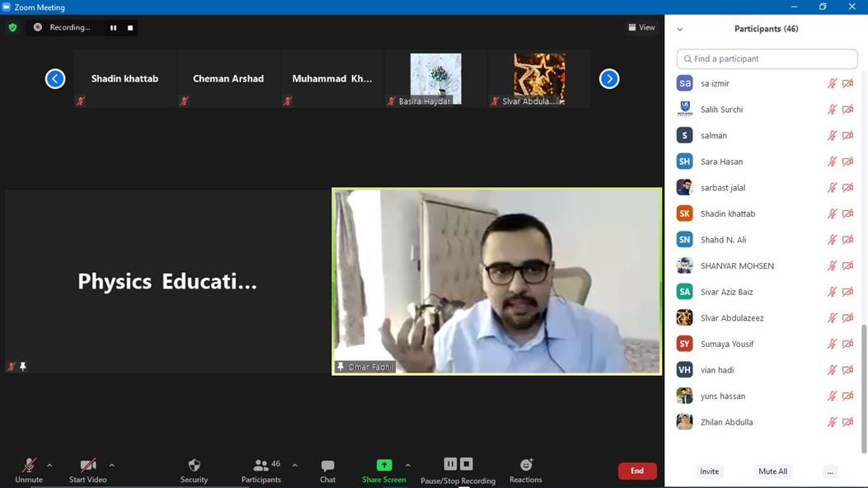Toggle Start Video camera
Viewport: 868px width, 488px height.
(x=87, y=466)
